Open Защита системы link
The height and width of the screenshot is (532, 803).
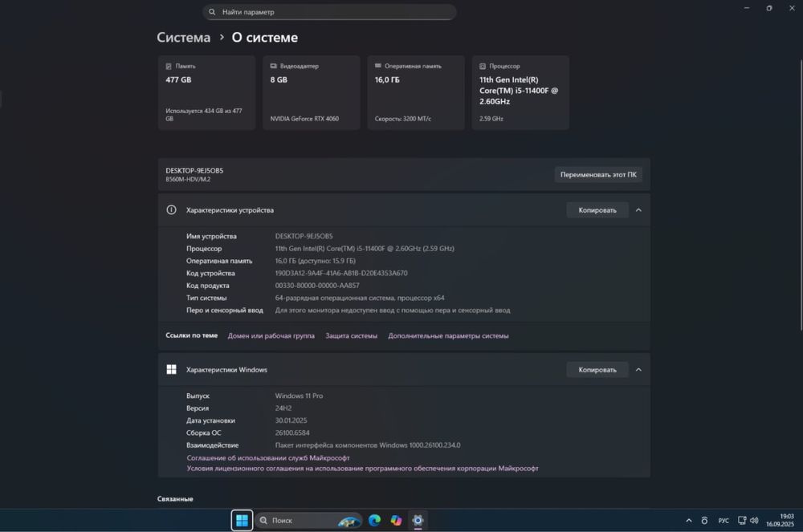pos(352,335)
